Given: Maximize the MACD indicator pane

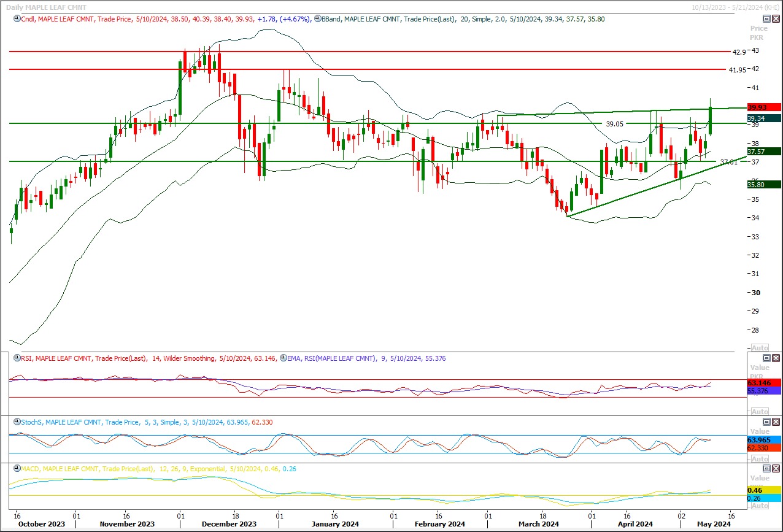Looking at the screenshot, I should (x=766, y=469).
